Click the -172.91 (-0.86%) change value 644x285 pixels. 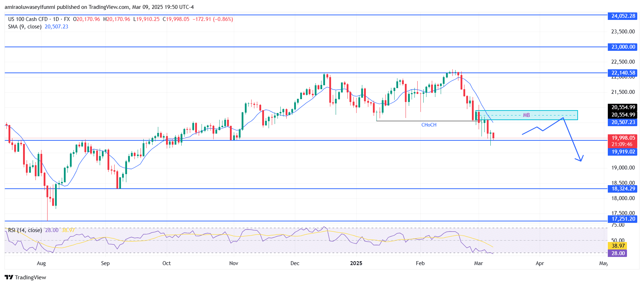click(x=213, y=19)
